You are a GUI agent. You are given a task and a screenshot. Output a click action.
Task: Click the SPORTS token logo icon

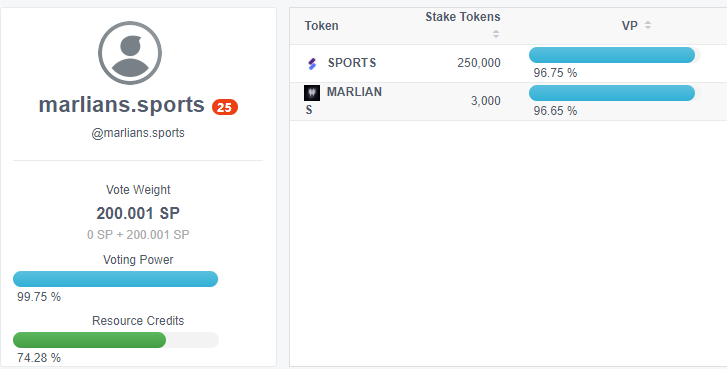point(312,64)
